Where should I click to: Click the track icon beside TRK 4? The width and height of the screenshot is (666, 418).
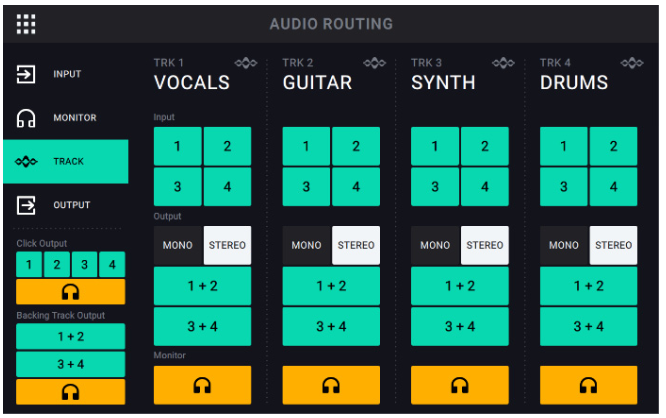pyautogui.click(x=632, y=63)
